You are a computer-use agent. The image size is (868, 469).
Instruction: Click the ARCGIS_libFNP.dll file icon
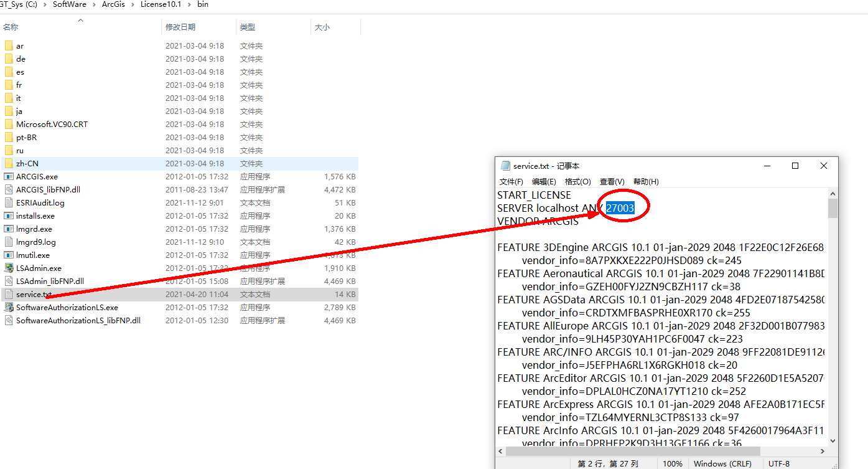coord(9,189)
